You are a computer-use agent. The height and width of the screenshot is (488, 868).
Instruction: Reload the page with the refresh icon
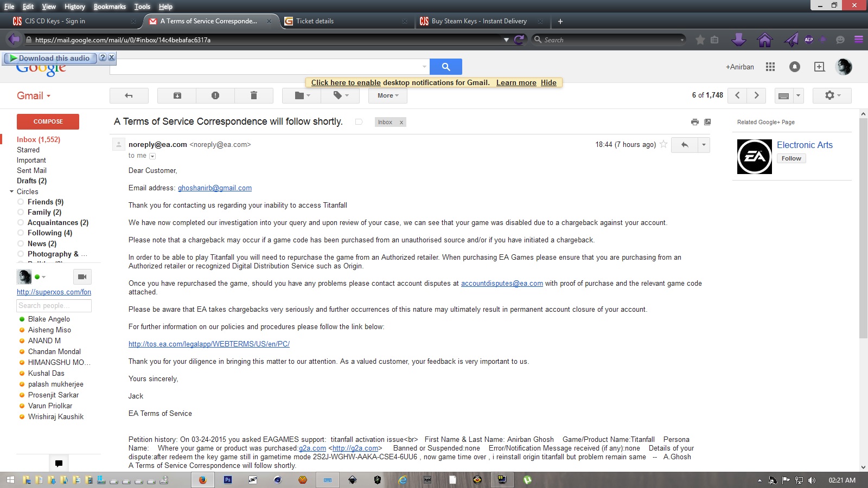(x=519, y=40)
